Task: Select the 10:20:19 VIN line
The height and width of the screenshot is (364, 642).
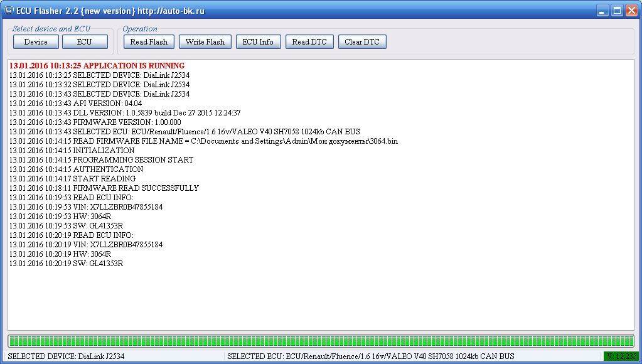Action: pyautogui.click(x=86, y=245)
